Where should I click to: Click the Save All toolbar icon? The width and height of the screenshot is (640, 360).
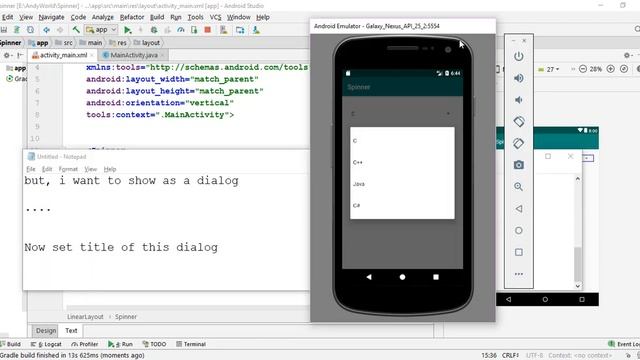coord(4,30)
